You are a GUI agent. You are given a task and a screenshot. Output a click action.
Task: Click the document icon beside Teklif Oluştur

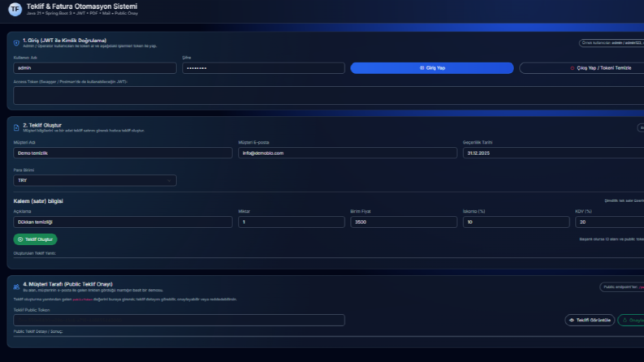click(x=16, y=127)
